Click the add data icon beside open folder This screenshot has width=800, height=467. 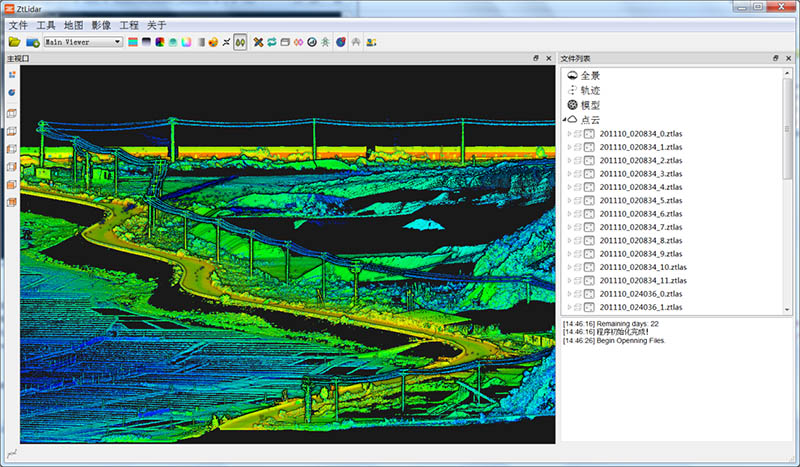point(32,42)
